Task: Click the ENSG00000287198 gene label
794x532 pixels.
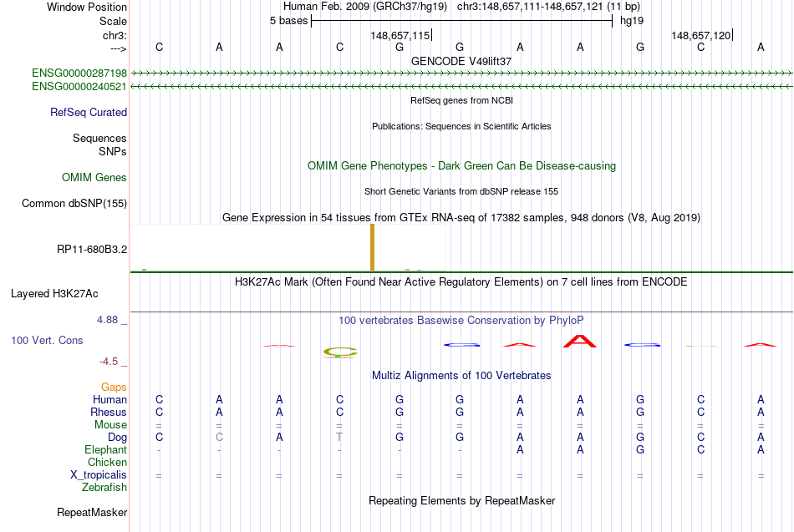Action: (x=79, y=73)
